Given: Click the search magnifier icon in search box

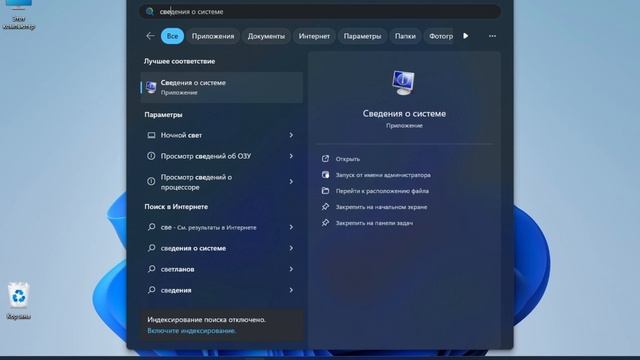Looking at the screenshot, I should [150, 11].
